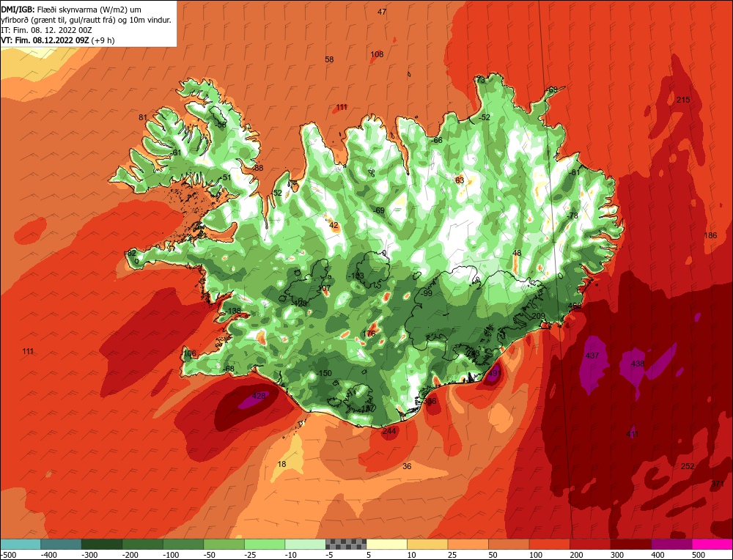Screen dimensions: 733x560
Task: Click the value -66 in northern Iceland
Action: click(437, 140)
